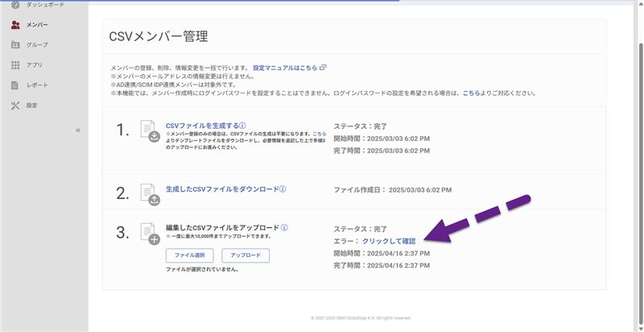Viewport: 644px width, 332px height.
Task: Click the ファイル選択 button
Action: pyautogui.click(x=190, y=255)
